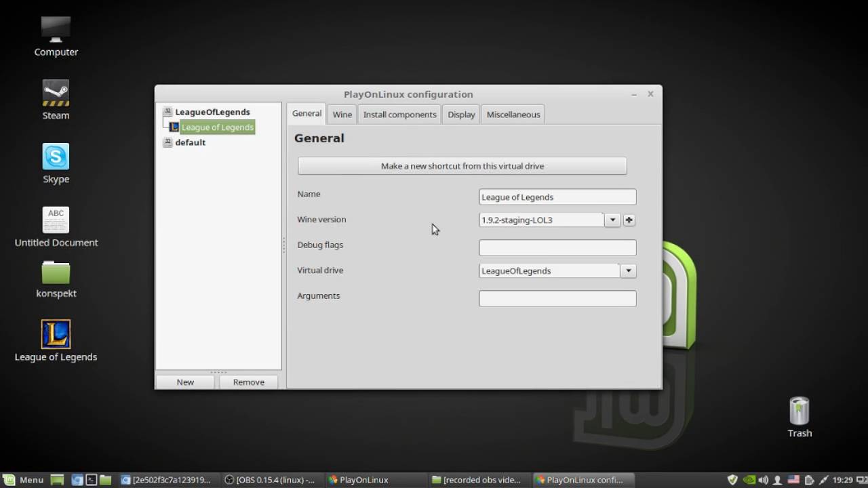Open the volume speaker tray icon
The image size is (868, 488).
pos(764,480)
